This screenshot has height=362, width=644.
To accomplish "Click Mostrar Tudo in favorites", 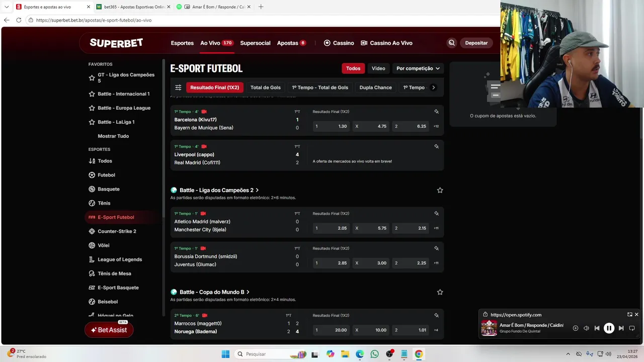I will pos(113,136).
